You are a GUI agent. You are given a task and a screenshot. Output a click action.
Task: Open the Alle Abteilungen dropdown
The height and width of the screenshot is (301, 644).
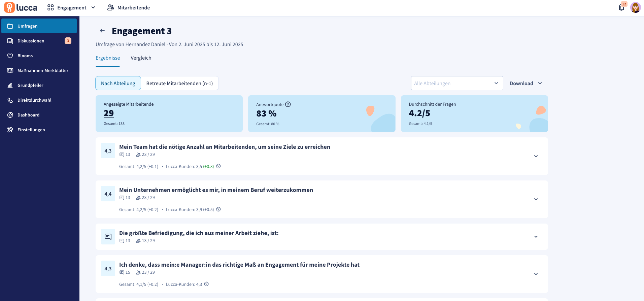[456, 83]
